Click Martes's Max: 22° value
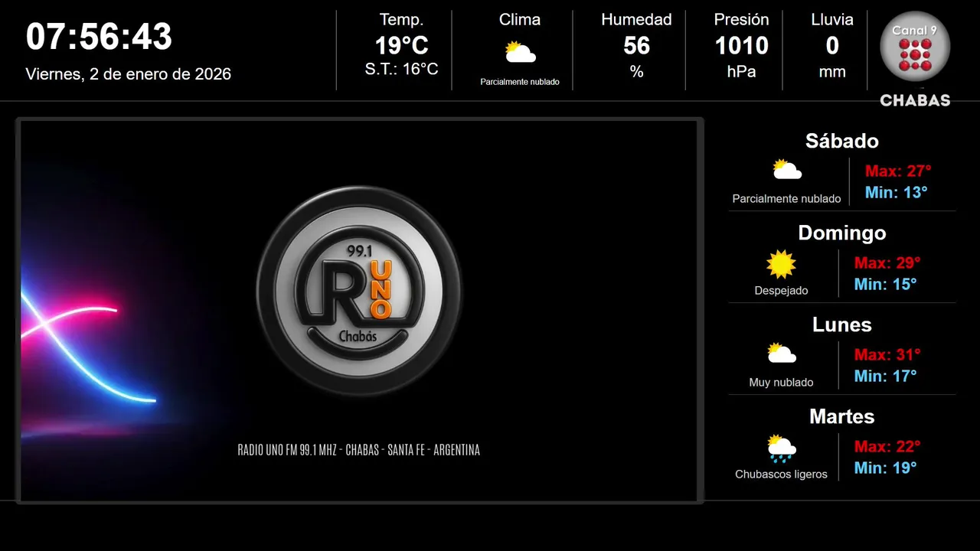 coord(887,447)
